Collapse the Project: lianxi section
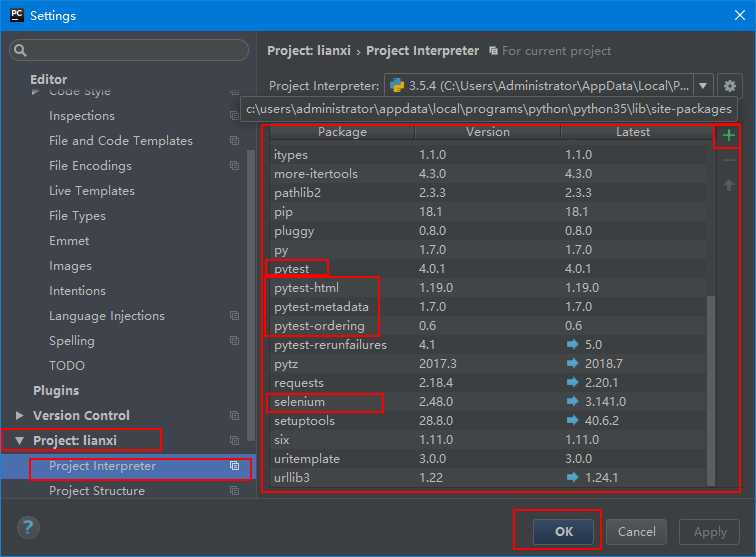 click(19, 440)
